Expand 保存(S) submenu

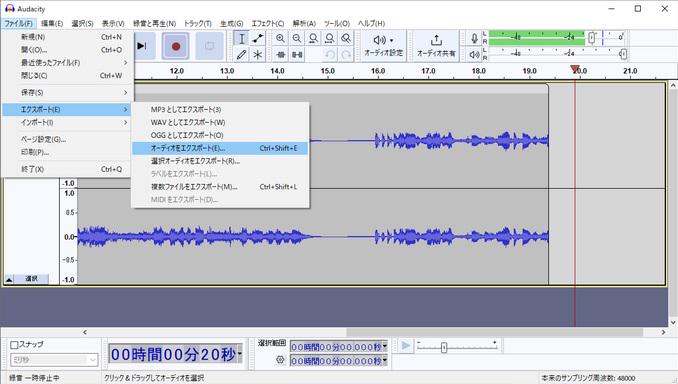pyautogui.click(x=67, y=93)
